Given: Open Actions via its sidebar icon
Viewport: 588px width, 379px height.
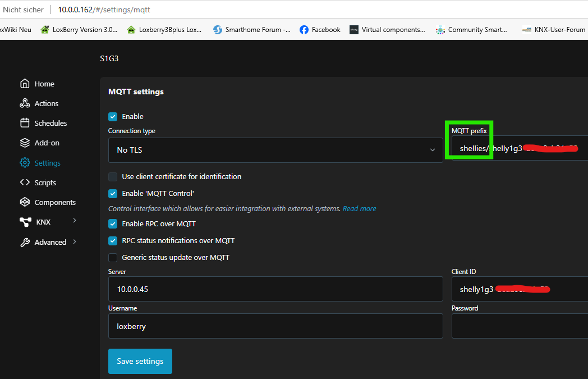Looking at the screenshot, I should [x=25, y=103].
